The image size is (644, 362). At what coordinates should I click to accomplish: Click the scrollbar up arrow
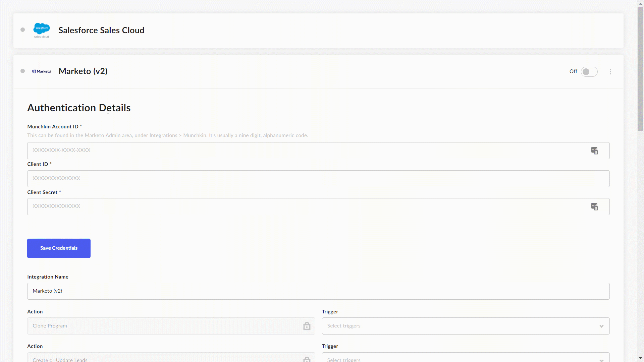640,3
